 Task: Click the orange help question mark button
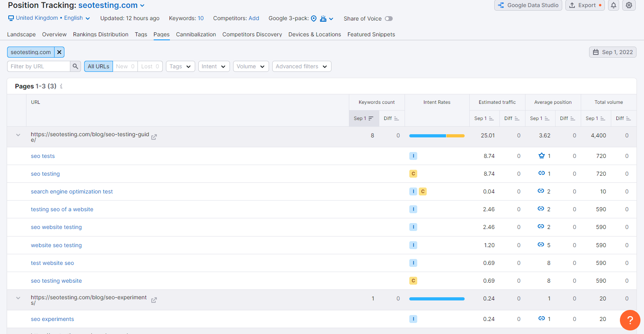click(630, 320)
